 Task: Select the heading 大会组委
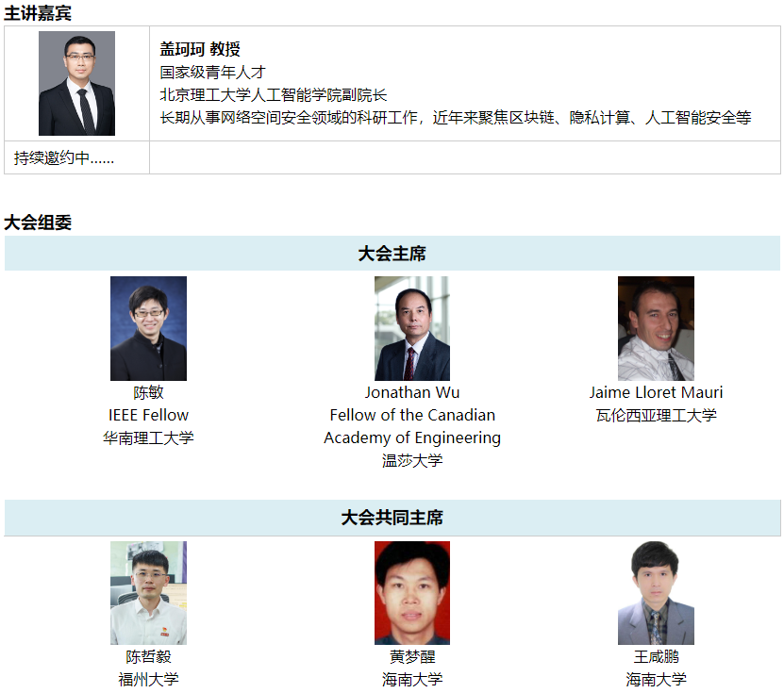(38, 223)
